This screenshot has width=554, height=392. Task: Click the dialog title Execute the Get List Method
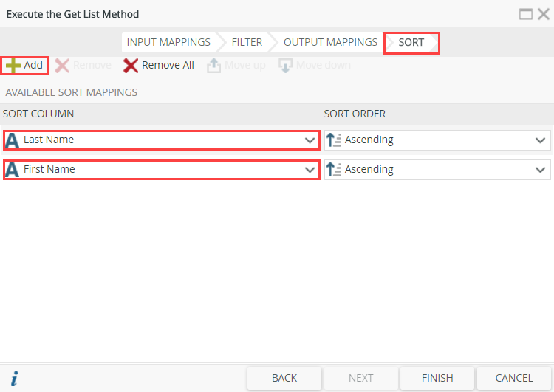click(x=72, y=14)
